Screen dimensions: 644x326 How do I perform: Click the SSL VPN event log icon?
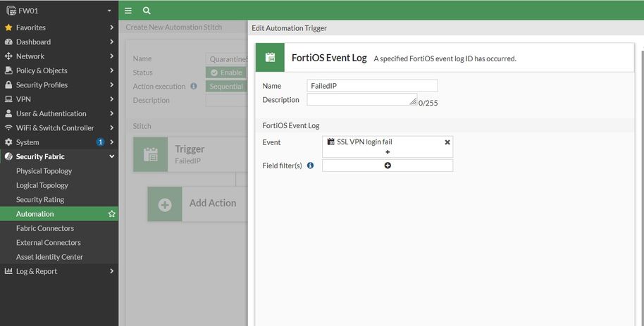330,142
